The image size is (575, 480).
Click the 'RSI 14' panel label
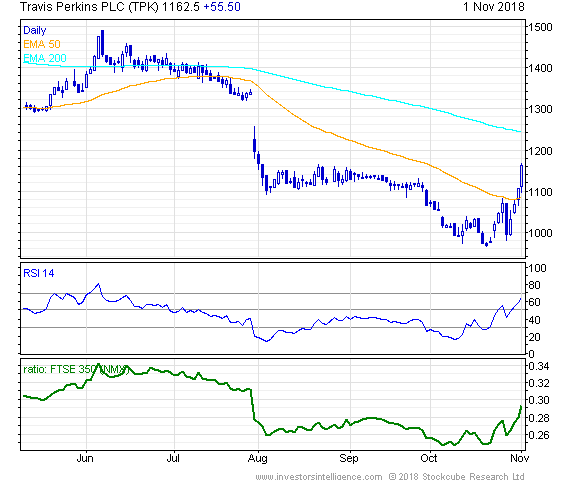[39, 273]
